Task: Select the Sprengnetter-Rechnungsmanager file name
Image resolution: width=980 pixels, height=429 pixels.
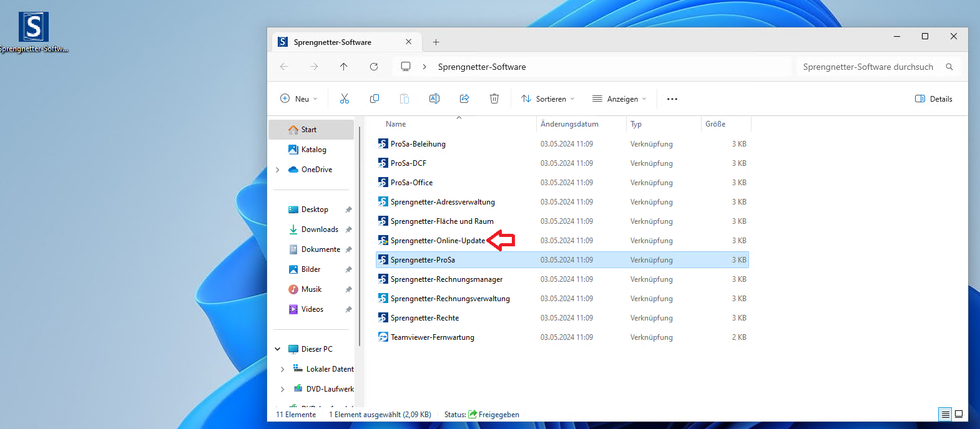Action: pyautogui.click(x=446, y=279)
